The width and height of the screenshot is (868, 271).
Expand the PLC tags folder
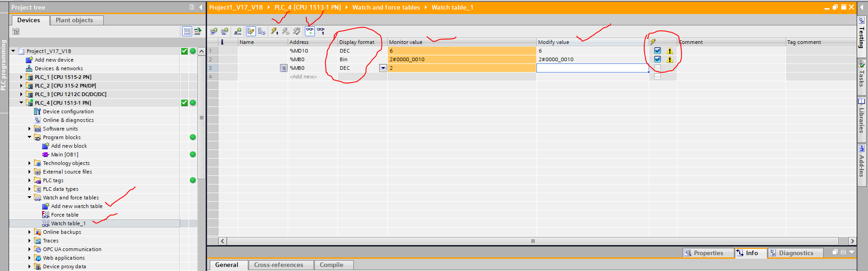click(x=29, y=180)
